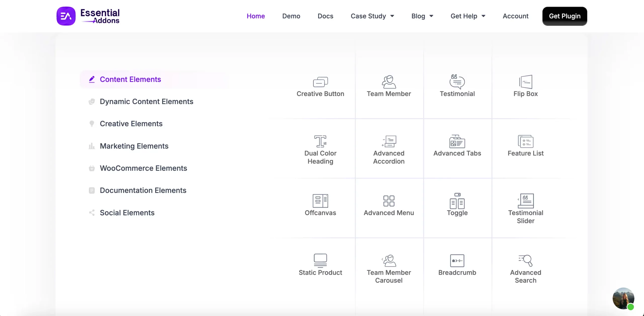This screenshot has height=316, width=644.
Task: Switch to the Demo menu item
Action: [291, 16]
